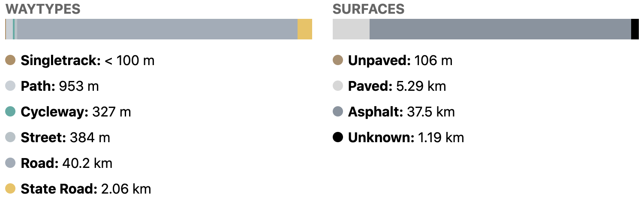Click the Singletrack brown legend dot
The image size is (644, 203).
click(x=10, y=60)
